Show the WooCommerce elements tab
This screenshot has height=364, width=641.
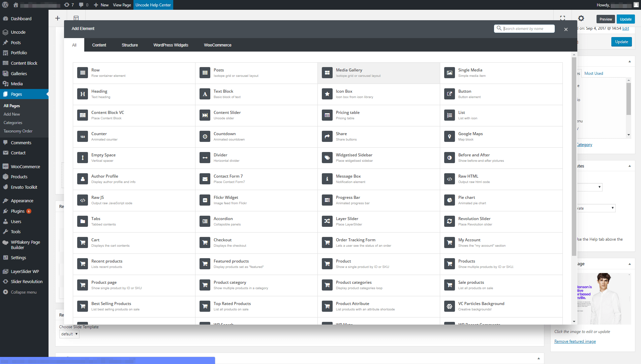[218, 45]
